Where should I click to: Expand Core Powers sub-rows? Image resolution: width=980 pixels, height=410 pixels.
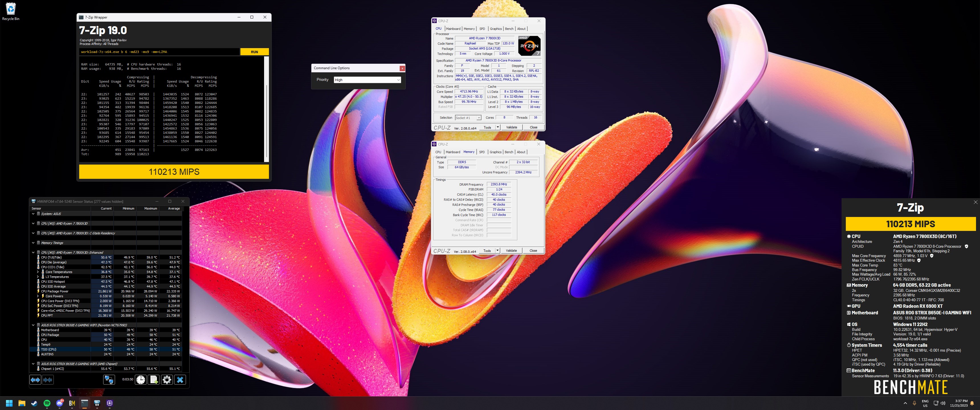pyautogui.click(x=38, y=296)
